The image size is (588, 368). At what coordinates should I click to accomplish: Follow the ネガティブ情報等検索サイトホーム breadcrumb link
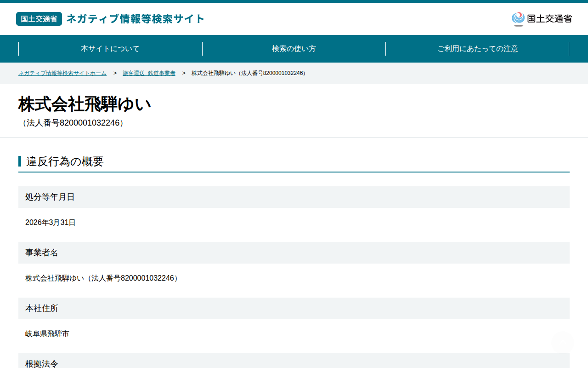(x=62, y=73)
